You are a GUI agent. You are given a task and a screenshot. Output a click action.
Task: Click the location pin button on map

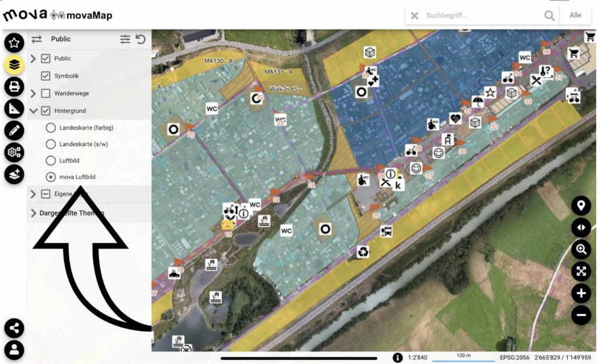coord(581,205)
